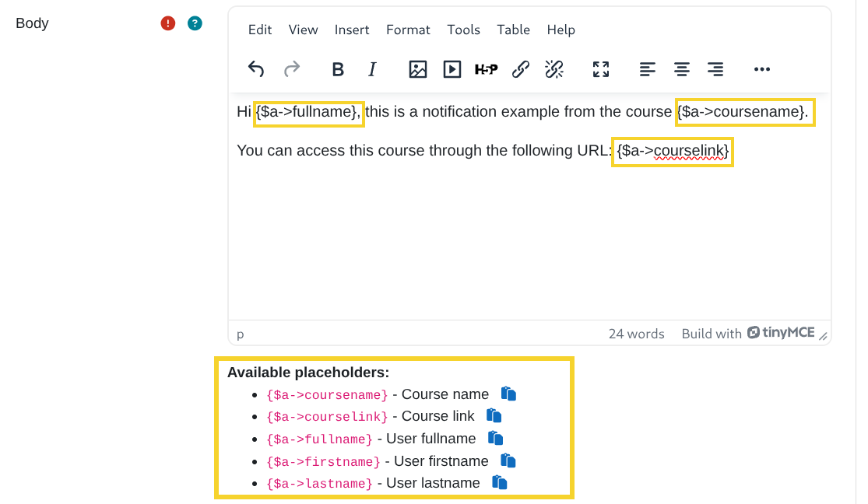
Task: Open the Tools menu
Action: tap(464, 30)
